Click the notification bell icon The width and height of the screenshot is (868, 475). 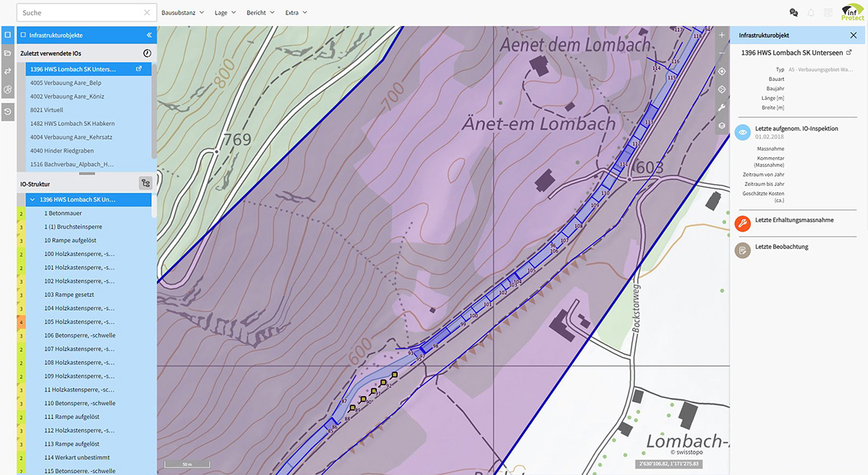pos(811,13)
